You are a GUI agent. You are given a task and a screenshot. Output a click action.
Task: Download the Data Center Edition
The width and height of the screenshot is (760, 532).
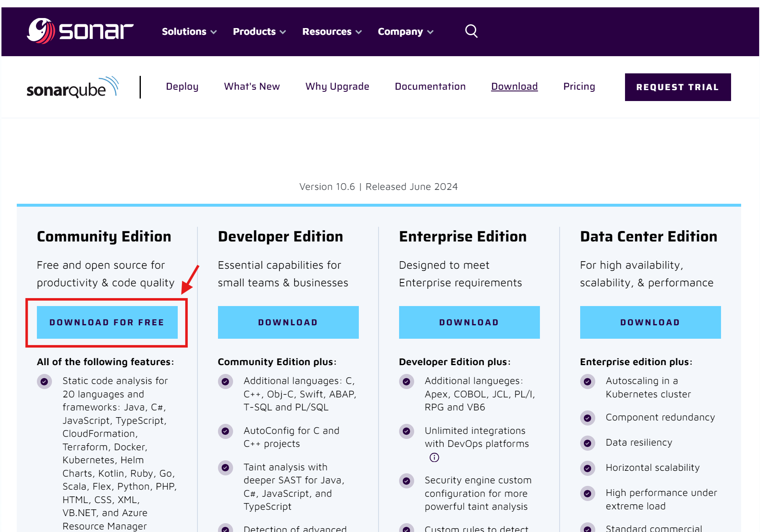click(x=651, y=322)
